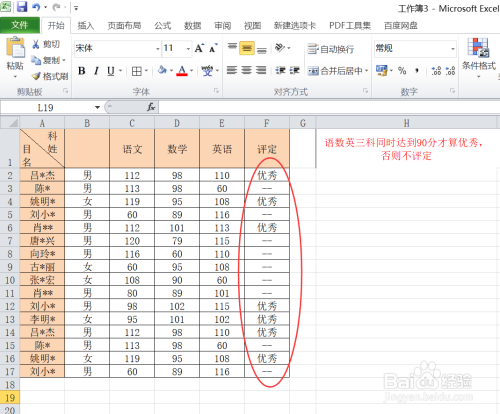Switch to the 插入 Insert tab
The width and height of the screenshot is (500, 414).
86,26
